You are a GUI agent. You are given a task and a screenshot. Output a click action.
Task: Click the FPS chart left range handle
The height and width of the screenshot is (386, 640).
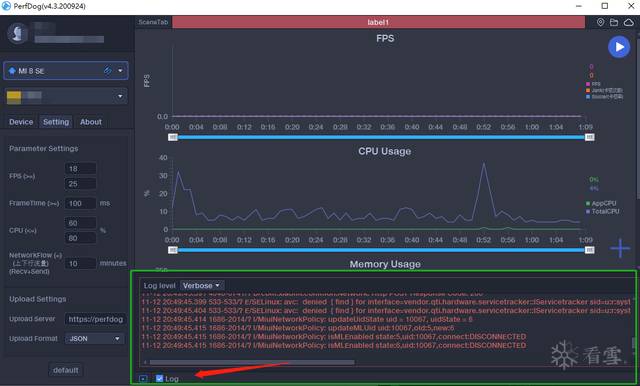[x=173, y=137]
